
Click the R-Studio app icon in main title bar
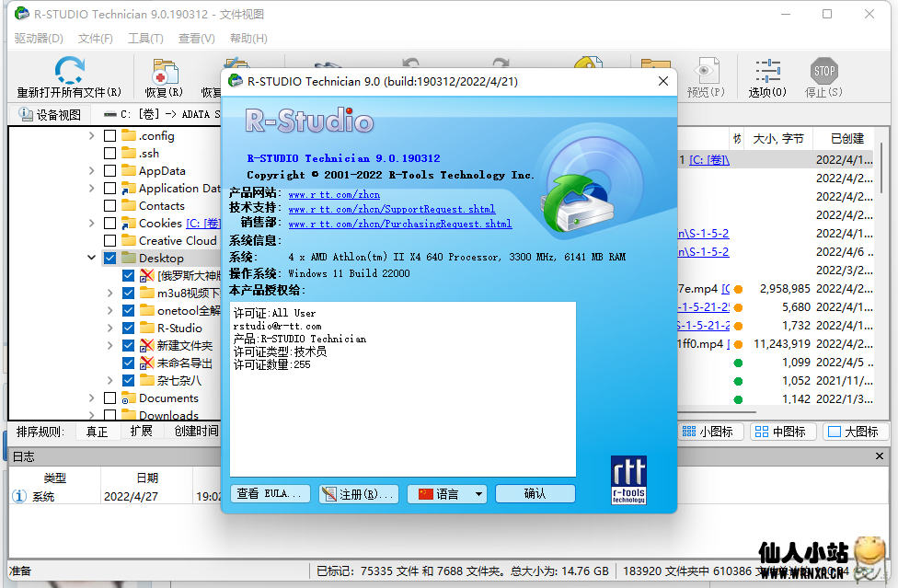click(22, 13)
